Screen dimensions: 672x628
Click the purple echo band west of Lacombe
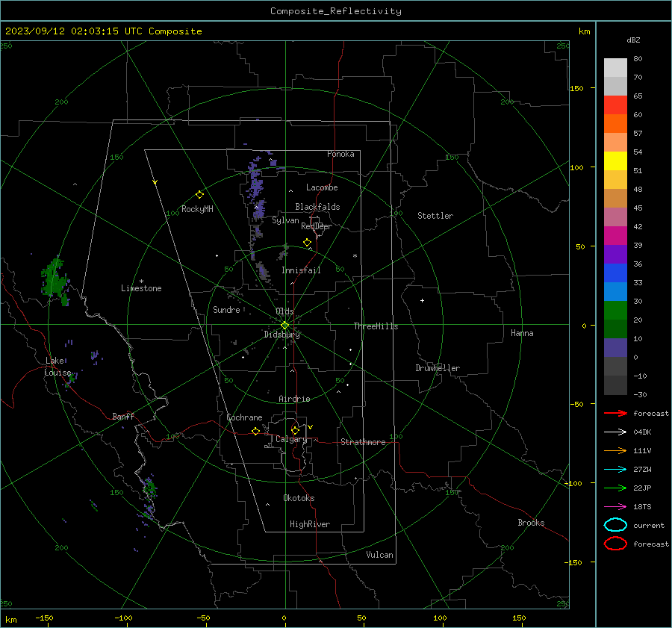click(x=256, y=189)
